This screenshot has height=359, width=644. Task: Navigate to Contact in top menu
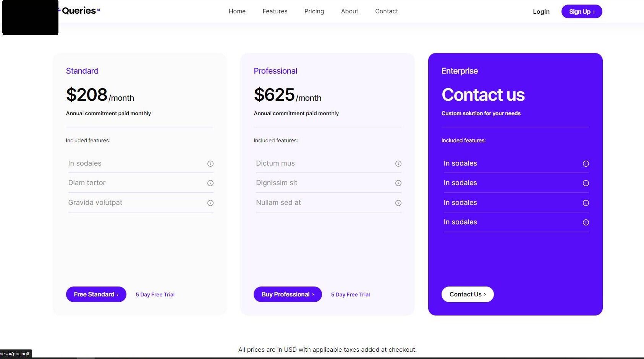click(386, 11)
